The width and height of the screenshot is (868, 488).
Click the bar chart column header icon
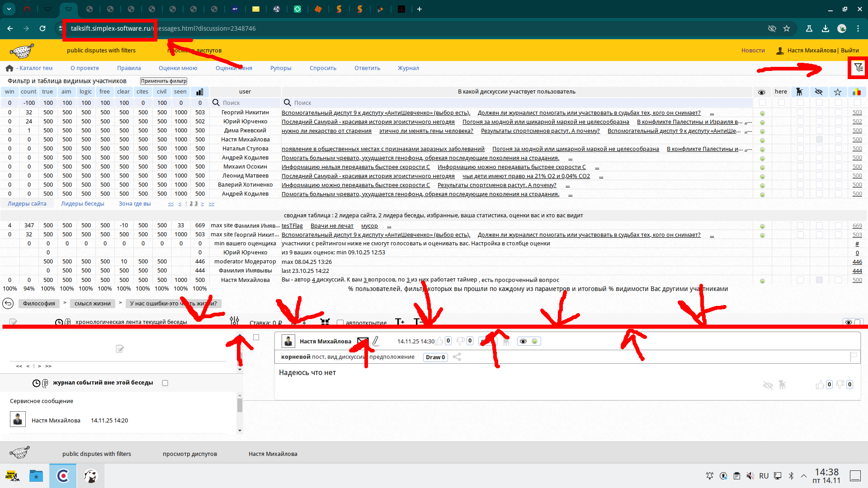(200, 92)
